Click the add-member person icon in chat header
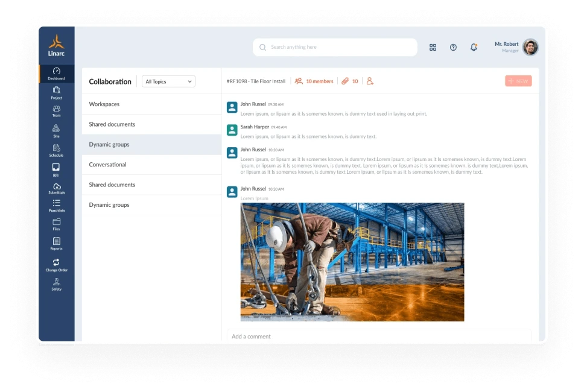The image size is (584, 392). (369, 81)
